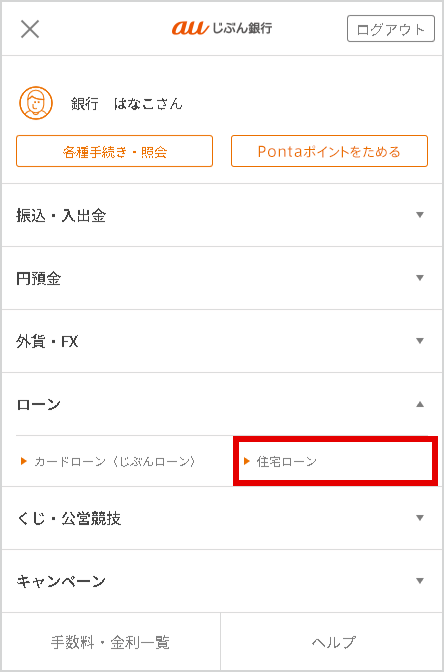Click the orange arrow beside 住宅ローン
This screenshot has width=444, height=672.
247,461
